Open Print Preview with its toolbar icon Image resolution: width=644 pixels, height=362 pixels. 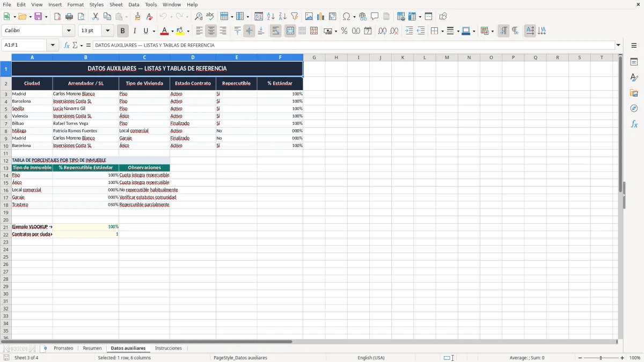click(81, 17)
